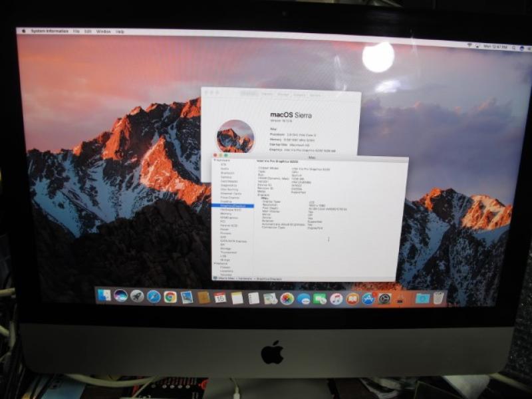Select Thunderbolt in the sidebar list

click(229, 253)
